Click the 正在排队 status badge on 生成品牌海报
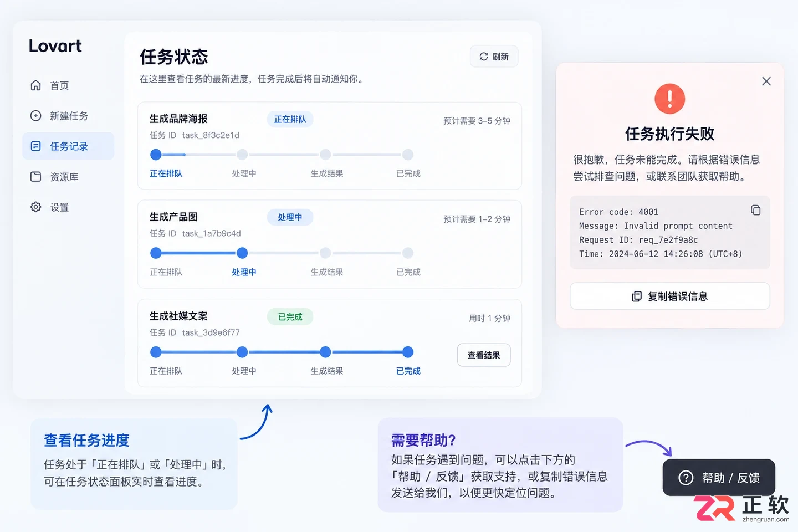798x532 pixels. pyautogui.click(x=290, y=119)
